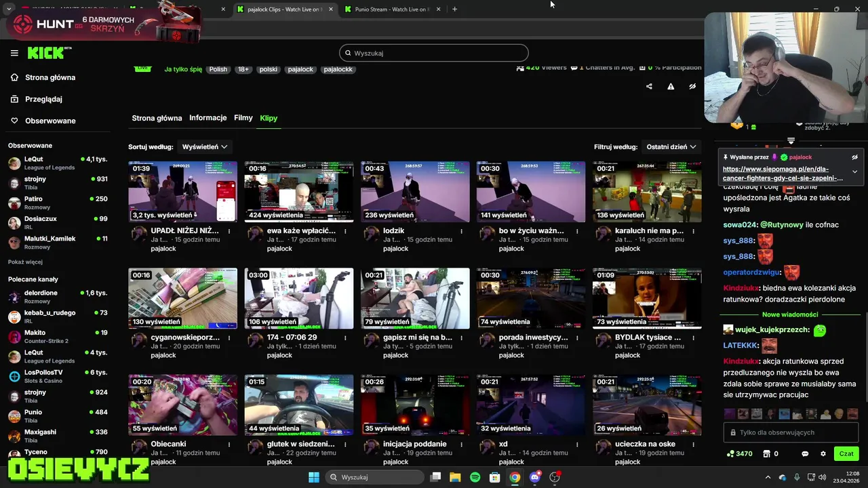Open three-dot menu of 'bo w życiu ważn' clip
This screenshot has height=488, width=868.
click(x=578, y=231)
